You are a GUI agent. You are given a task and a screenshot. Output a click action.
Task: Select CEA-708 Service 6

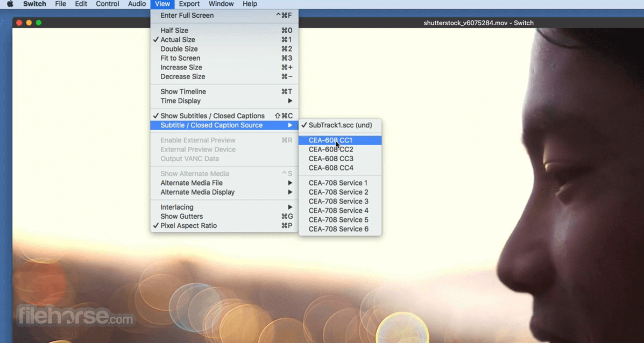[x=340, y=229]
